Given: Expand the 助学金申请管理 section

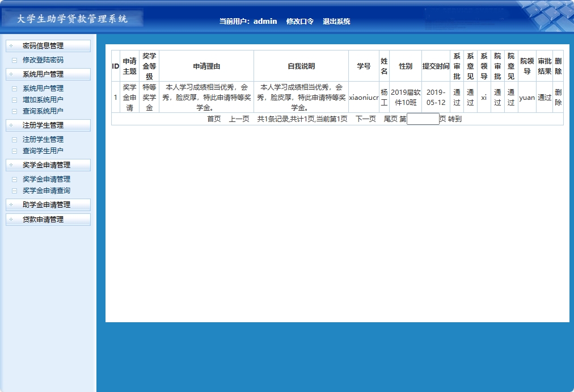Looking at the screenshot, I should click(x=48, y=204).
